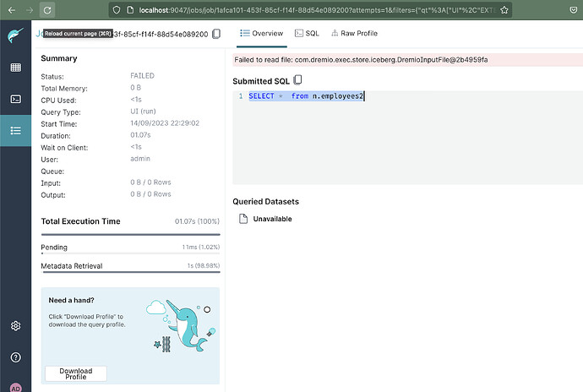Screen dimensions: 583x392
Task: Click the start time 14/09/2023 22:29:02
Action: [x=165, y=123]
